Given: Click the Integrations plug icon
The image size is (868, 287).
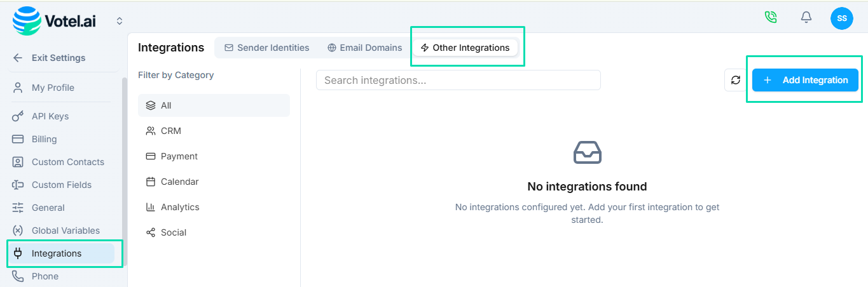Looking at the screenshot, I should coord(18,253).
